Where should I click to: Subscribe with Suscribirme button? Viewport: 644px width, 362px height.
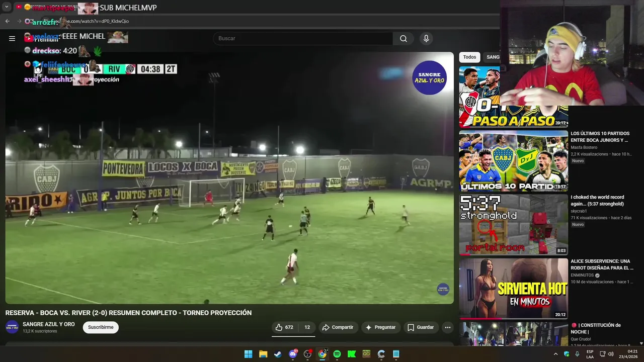pos(101,327)
